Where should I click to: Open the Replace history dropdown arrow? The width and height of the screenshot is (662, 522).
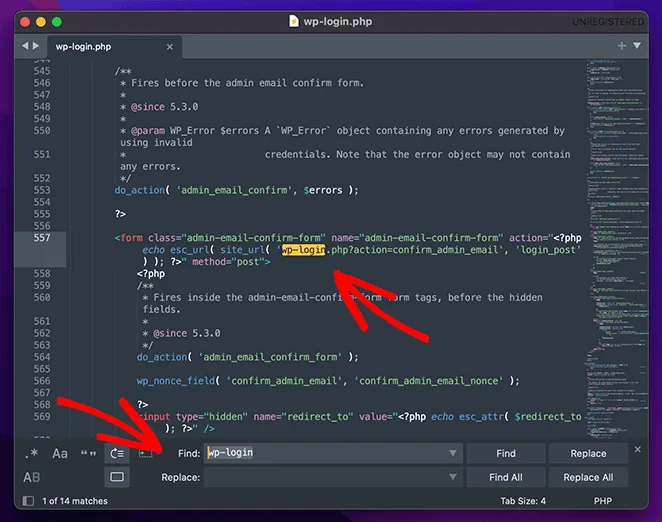(x=453, y=477)
